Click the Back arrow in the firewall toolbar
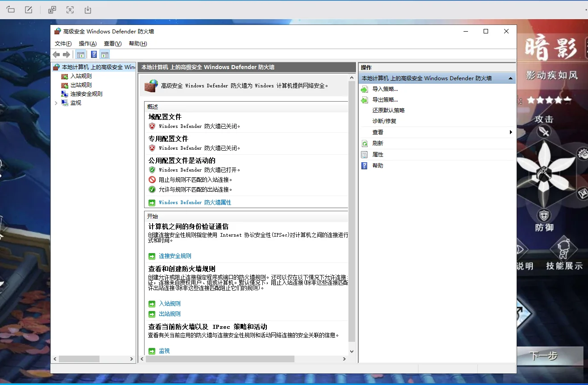 pyautogui.click(x=56, y=54)
